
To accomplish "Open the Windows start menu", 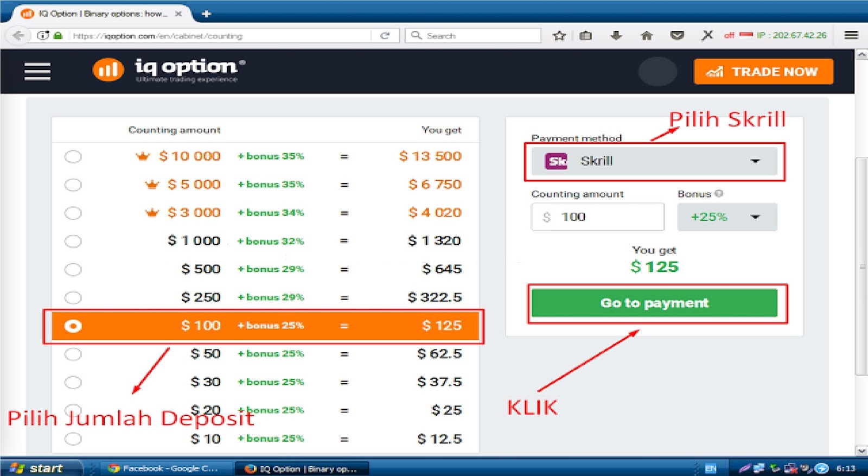I will click(x=42, y=468).
